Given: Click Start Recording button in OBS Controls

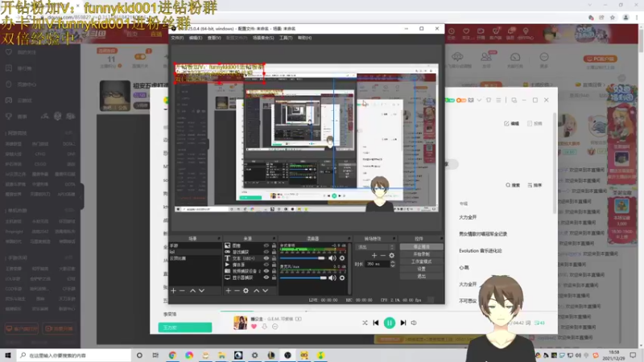Looking at the screenshot, I should [x=421, y=254].
